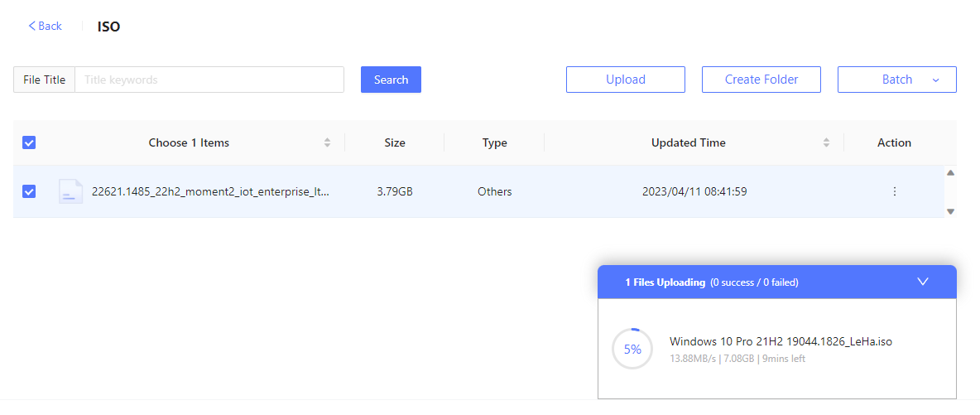Click the scroll down arrow of the file list
Screen dimensions: 980x415
point(951,211)
